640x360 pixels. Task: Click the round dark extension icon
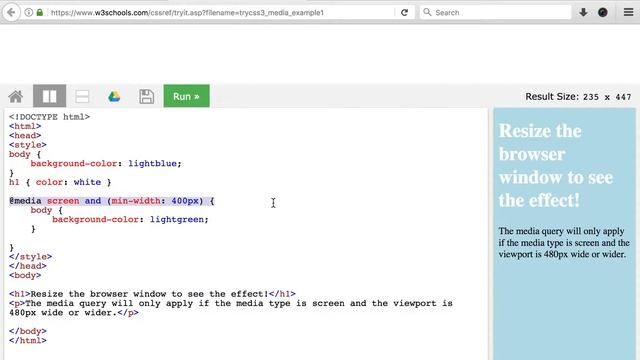[602, 13]
